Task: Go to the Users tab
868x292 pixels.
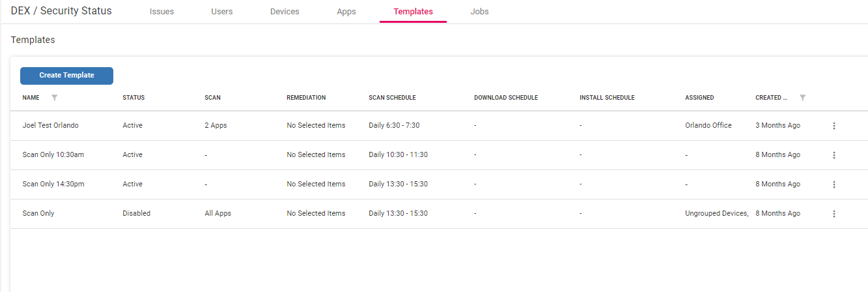Action: tap(222, 12)
